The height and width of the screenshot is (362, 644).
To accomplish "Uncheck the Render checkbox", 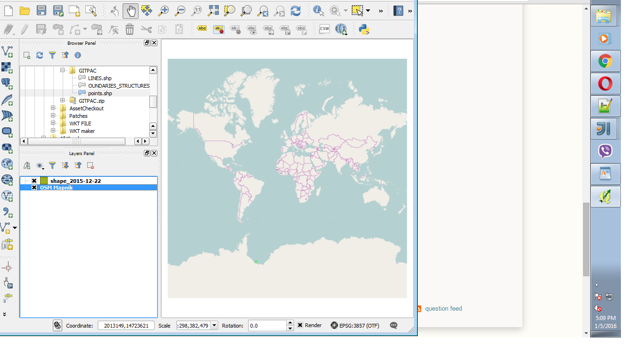I will [x=300, y=325].
